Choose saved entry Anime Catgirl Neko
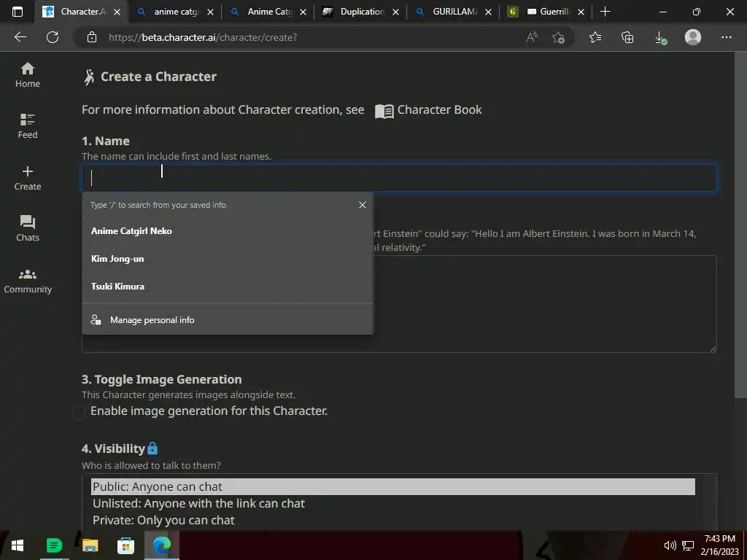This screenshot has width=747, height=560. click(x=228, y=231)
